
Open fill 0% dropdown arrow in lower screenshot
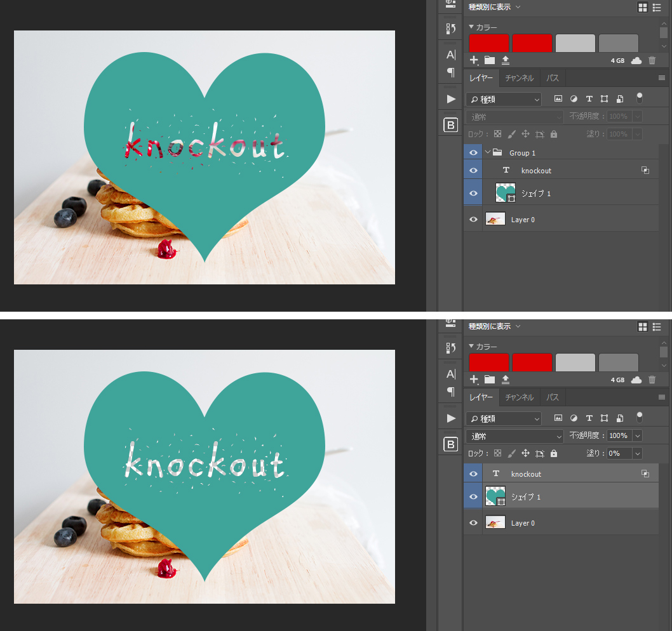(x=638, y=454)
